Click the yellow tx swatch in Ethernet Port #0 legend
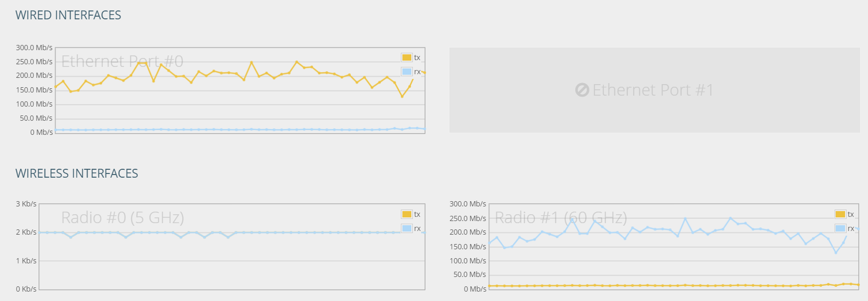The height and width of the screenshot is (301, 868). pos(407,57)
